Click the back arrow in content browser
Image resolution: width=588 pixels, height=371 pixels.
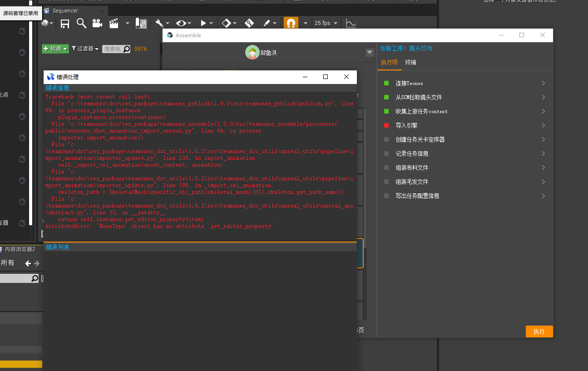pyautogui.click(x=28, y=263)
